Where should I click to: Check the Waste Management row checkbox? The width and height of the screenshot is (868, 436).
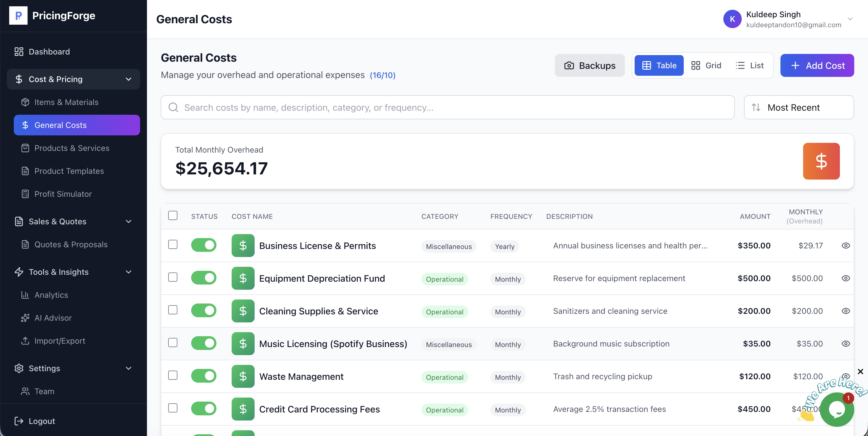click(x=173, y=375)
